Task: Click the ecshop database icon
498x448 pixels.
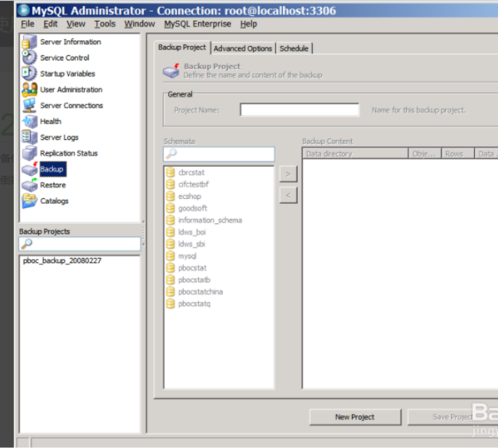Action: (170, 196)
